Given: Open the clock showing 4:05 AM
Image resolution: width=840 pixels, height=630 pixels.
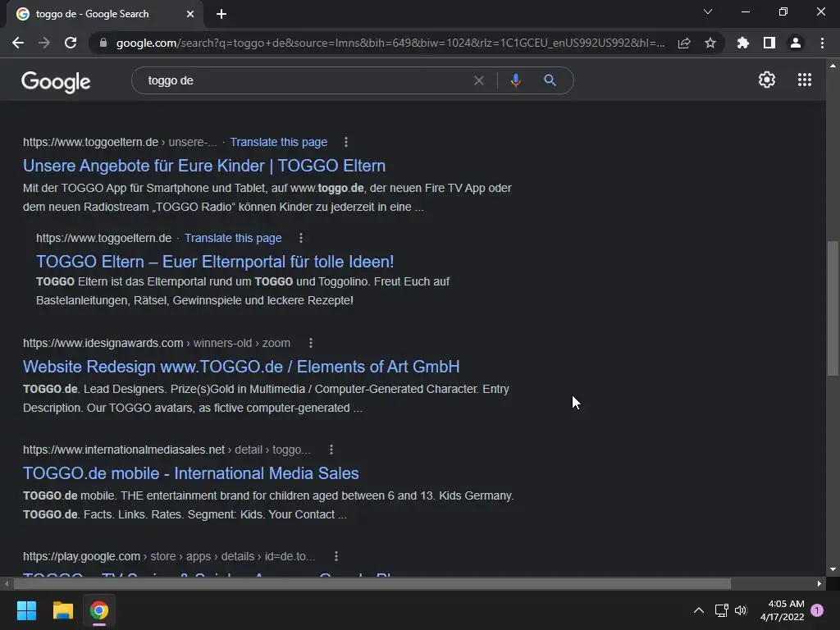Looking at the screenshot, I should click(x=782, y=610).
